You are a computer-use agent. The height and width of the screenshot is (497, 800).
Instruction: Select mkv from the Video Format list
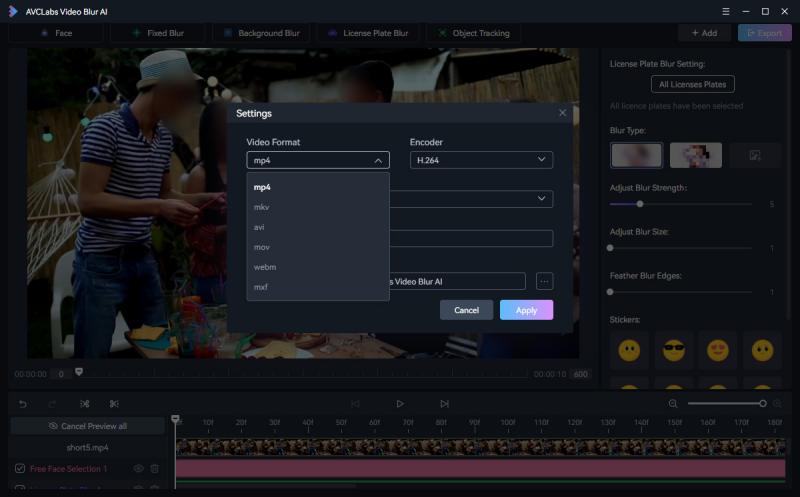pyautogui.click(x=317, y=207)
